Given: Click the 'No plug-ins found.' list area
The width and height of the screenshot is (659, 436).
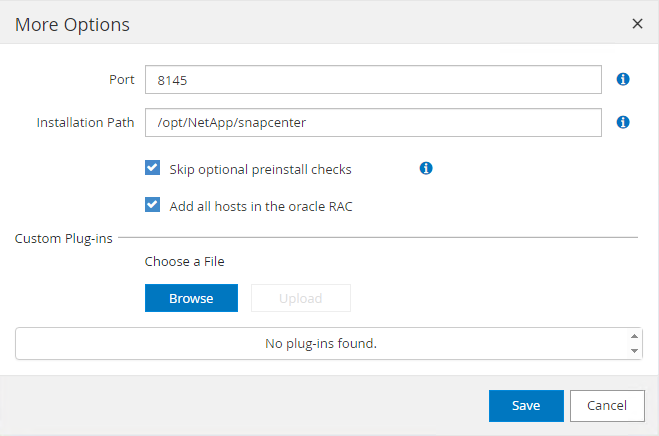Looking at the screenshot, I should (x=320, y=343).
